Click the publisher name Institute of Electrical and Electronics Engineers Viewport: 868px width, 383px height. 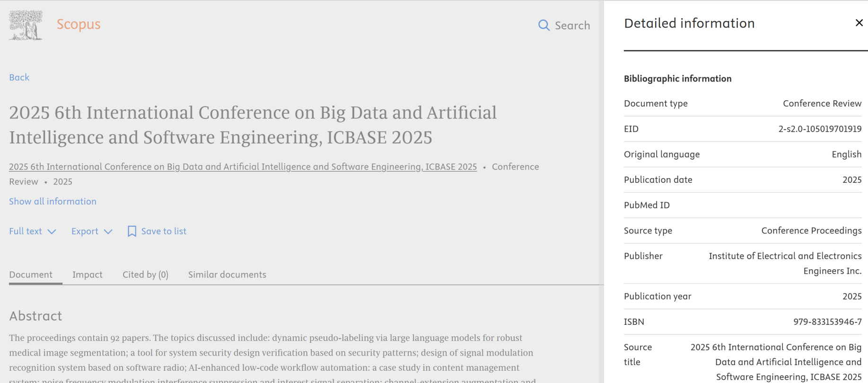pos(785,263)
